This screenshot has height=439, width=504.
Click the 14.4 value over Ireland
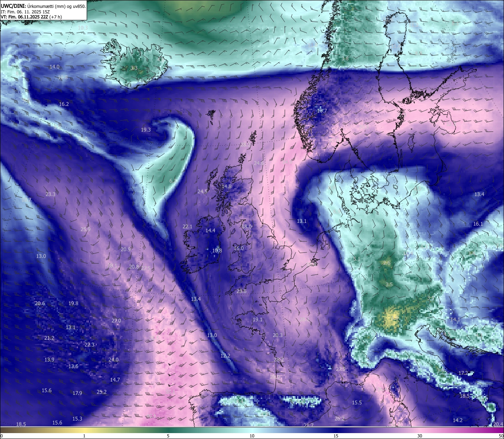[211, 230]
